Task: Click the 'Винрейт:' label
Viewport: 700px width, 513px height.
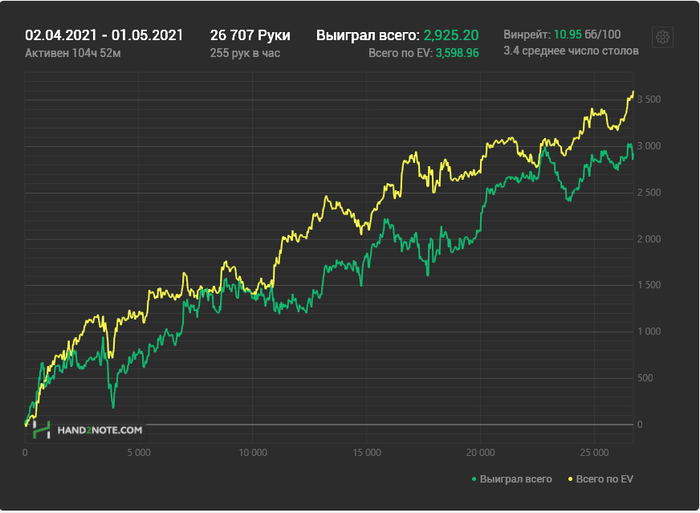Action: tap(527, 34)
